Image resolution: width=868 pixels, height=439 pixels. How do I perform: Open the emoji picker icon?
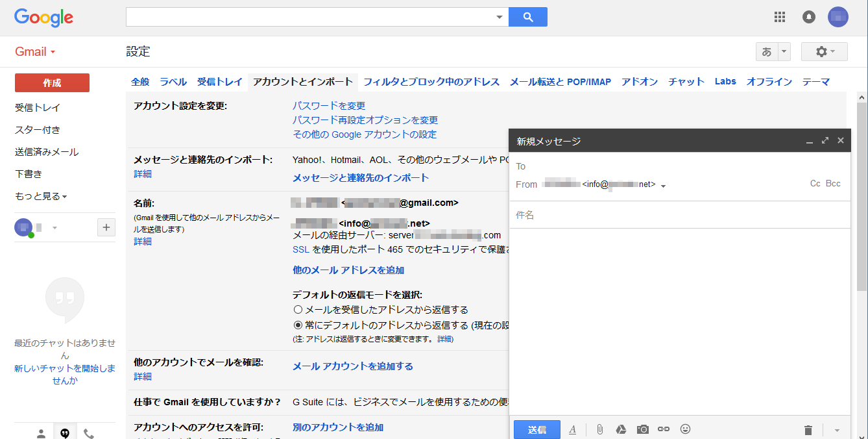pyautogui.click(x=685, y=429)
